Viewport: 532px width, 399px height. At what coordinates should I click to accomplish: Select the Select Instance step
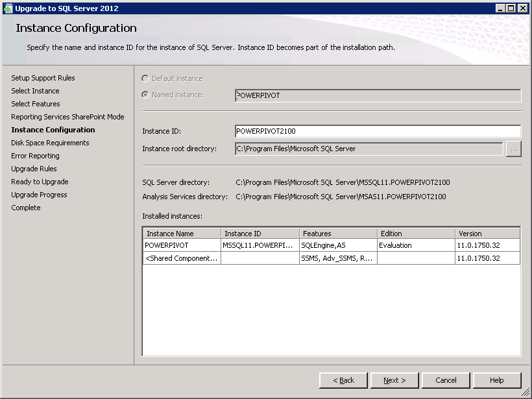[35, 91]
